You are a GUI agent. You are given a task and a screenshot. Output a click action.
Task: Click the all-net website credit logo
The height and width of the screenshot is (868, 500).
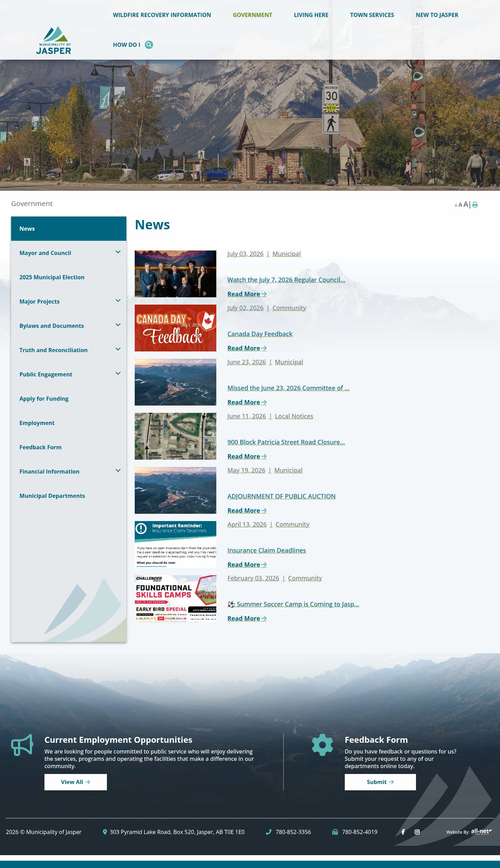tap(481, 831)
